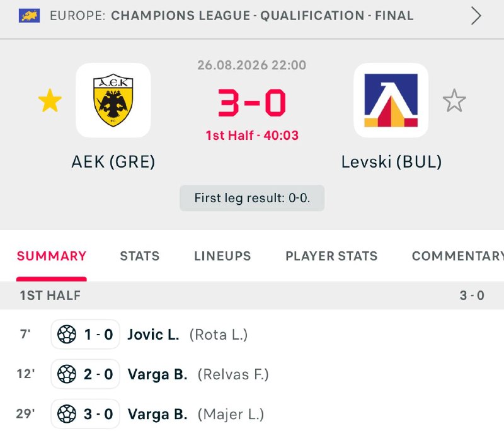Unfavorite AEK with the yellow star
Image resolution: width=504 pixels, height=431 pixels.
(x=50, y=101)
